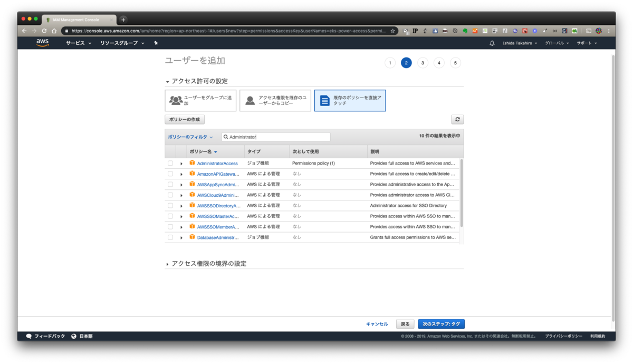Expand the AWSAppSyncAdmin policy row arrow
The width and height of the screenshot is (633, 364).
coord(181,185)
